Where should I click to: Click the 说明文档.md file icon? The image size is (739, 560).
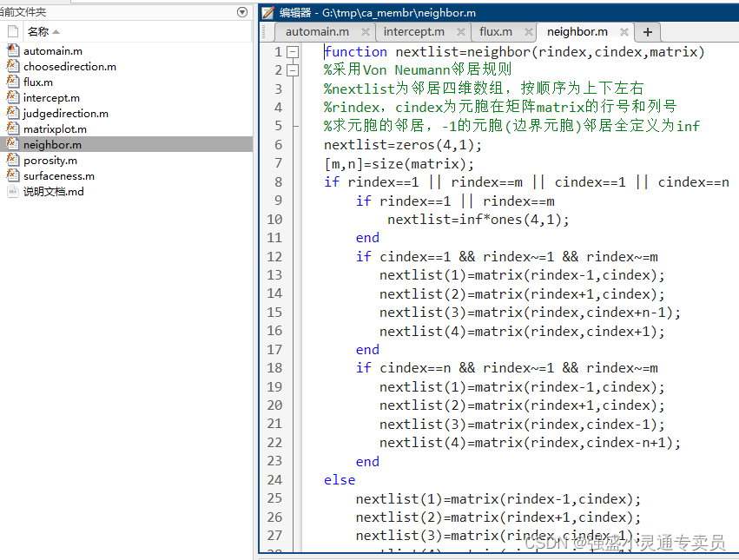(13, 191)
